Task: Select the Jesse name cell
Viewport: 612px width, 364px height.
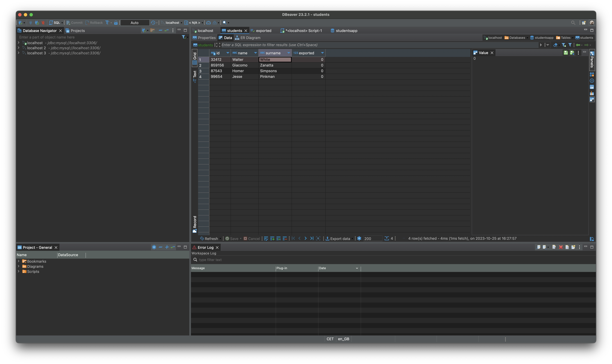Action: tap(244, 77)
